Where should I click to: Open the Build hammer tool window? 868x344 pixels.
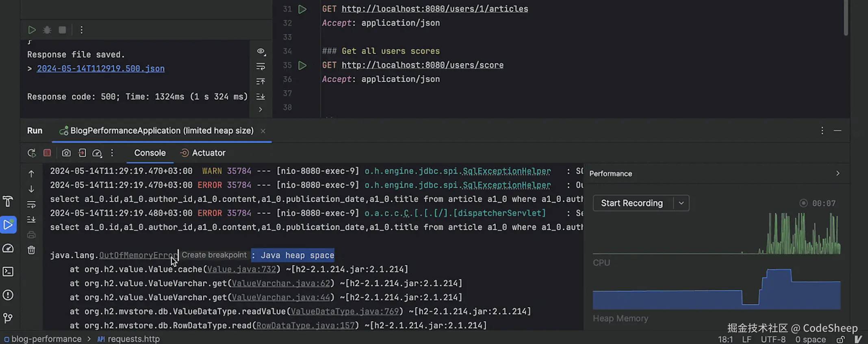[8, 201]
